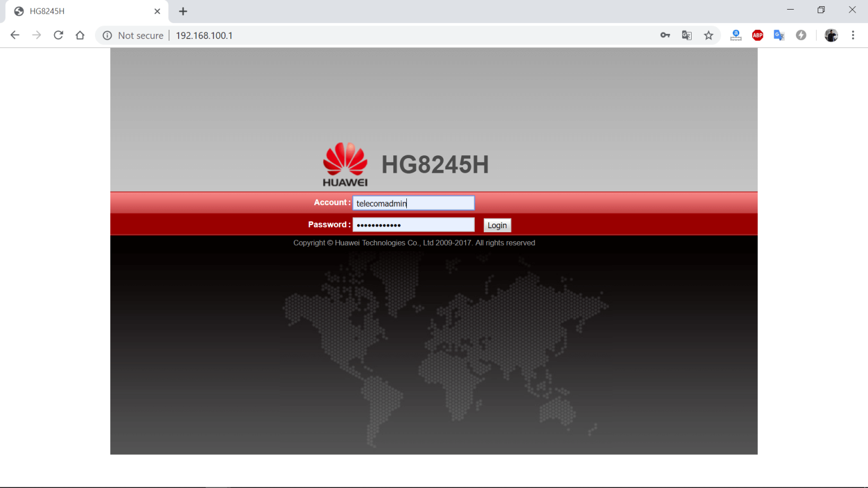Open the Google Translate extension icon
Screen dimensions: 868x488
click(x=779, y=36)
